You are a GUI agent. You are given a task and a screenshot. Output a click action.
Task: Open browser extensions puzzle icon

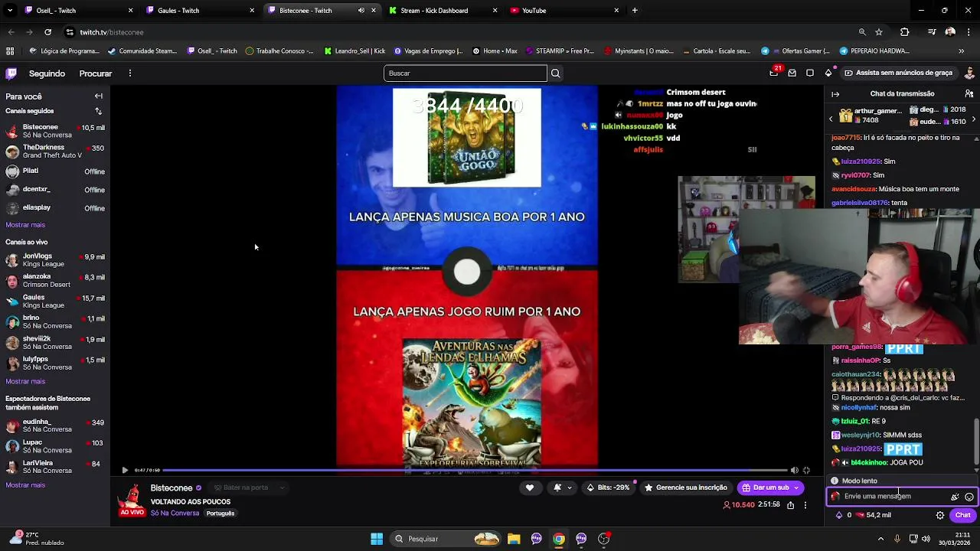click(x=905, y=32)
